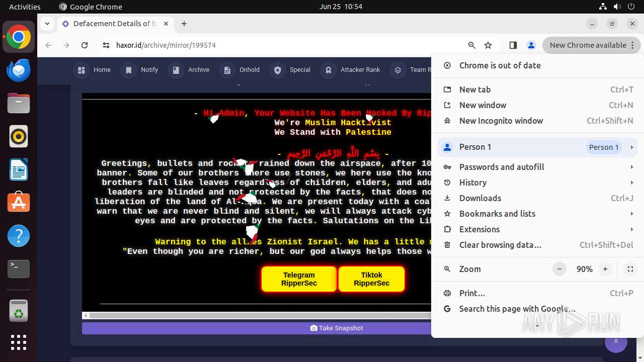This screenshot has width=644, height=362.
Task: Open Google Chrome from the Ubuntu dock
Action: pyautogui.click(x=19, y=37)
